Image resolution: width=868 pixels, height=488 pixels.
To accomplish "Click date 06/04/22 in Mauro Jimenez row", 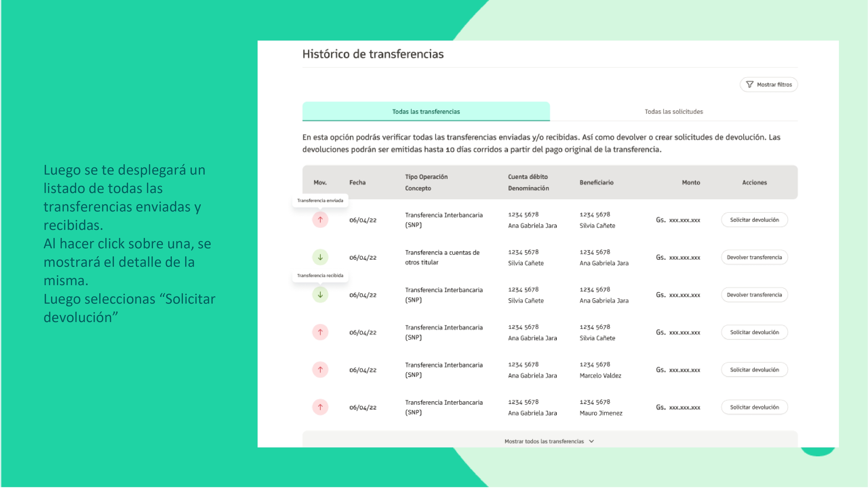I will tap(363, 408).
